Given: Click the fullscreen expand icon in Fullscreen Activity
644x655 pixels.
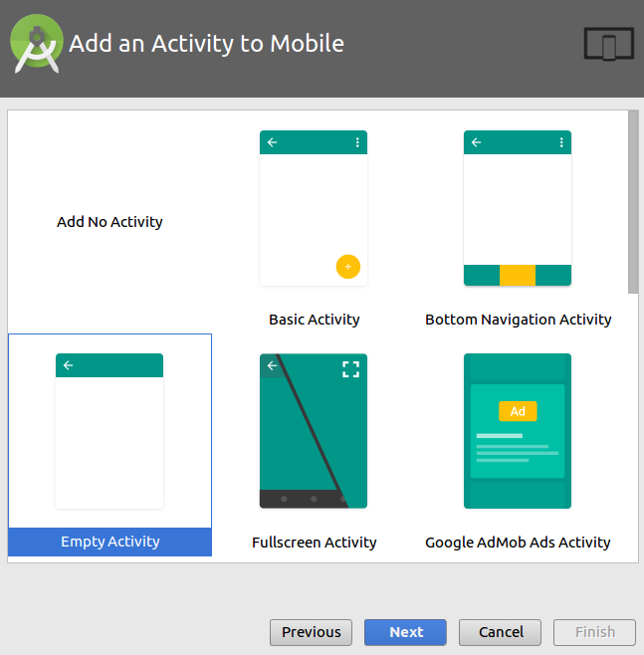Looking at the screenshot, I should coord(350,369).
